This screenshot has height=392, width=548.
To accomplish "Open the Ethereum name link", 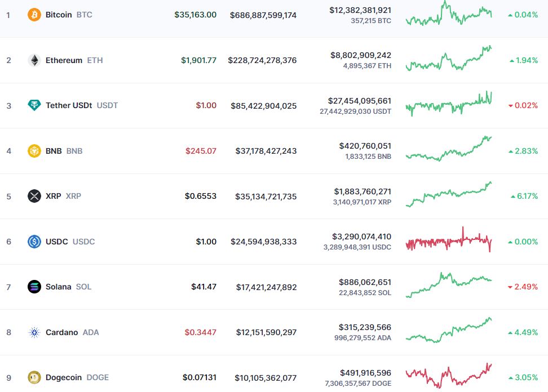I will coord(64,60).
